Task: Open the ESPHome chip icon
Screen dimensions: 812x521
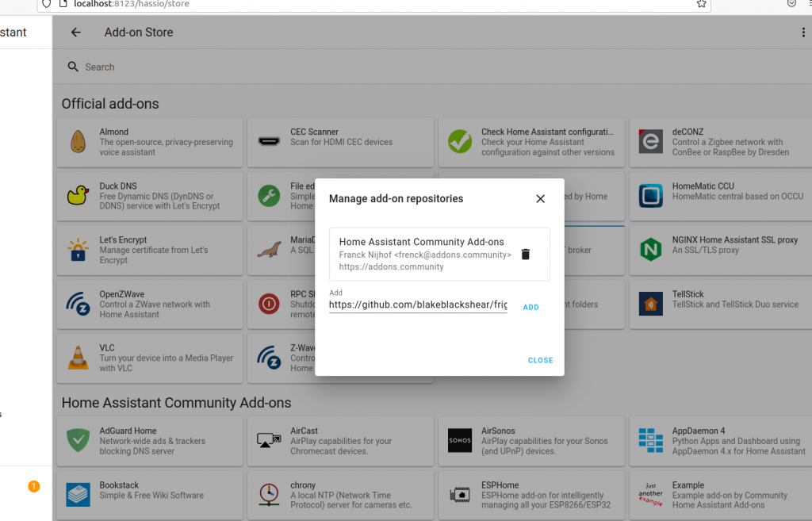Action: coord(460,495)
